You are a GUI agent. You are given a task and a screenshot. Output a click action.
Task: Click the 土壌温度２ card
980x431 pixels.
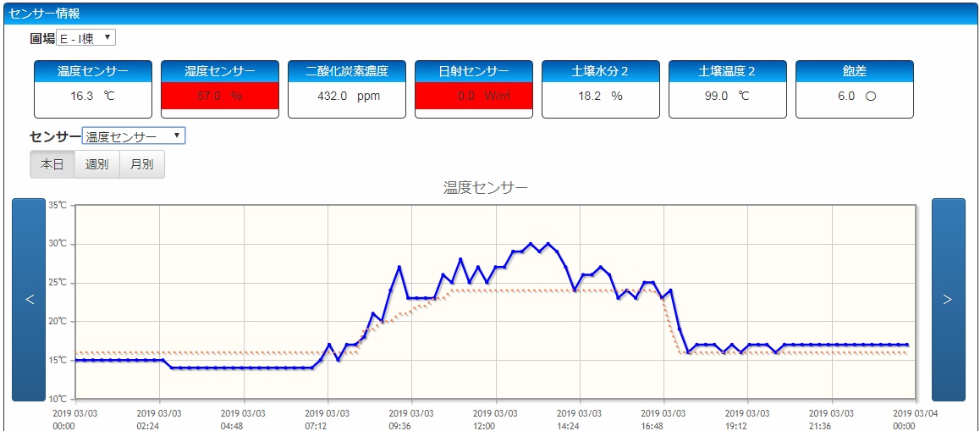[728, 89]
